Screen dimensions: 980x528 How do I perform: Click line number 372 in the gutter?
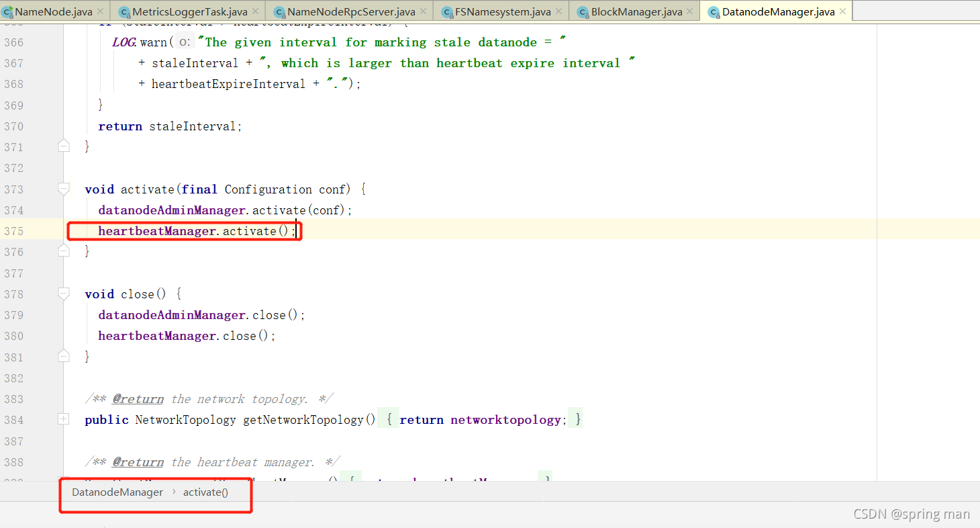[13, 168]
